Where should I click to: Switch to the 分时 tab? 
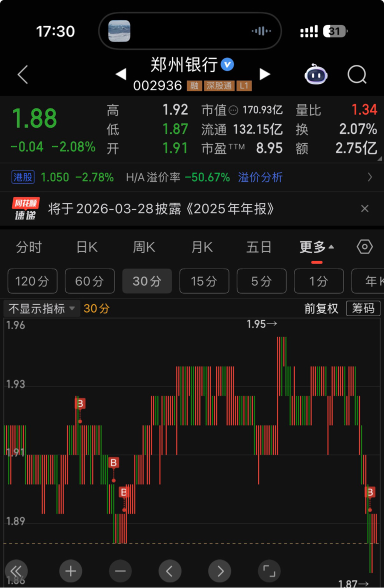(28, 247)
